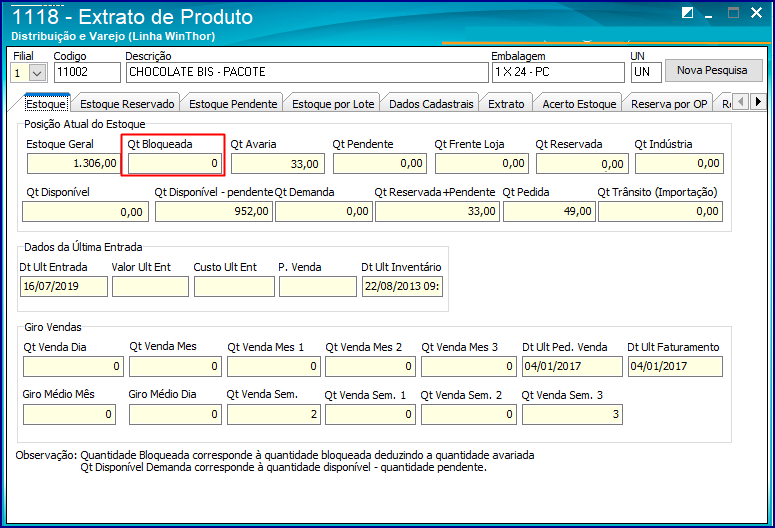Click the Qt Venda Sem. 3 field with 3
775x528 pixels.
tap(572, 415)
